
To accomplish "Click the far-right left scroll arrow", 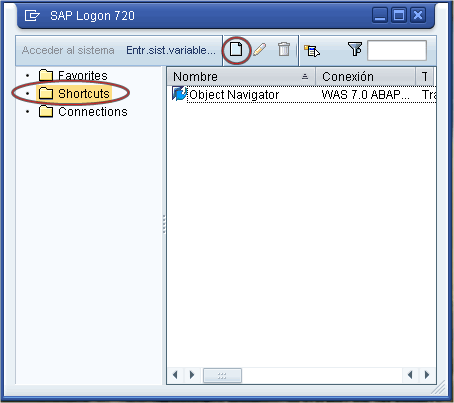I will tap(410, 375).
